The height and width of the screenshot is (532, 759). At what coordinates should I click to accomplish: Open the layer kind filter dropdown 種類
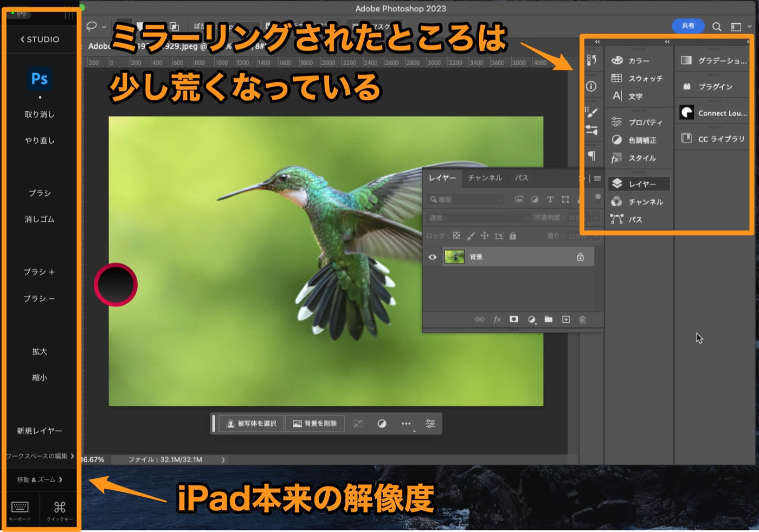[466, 200]
